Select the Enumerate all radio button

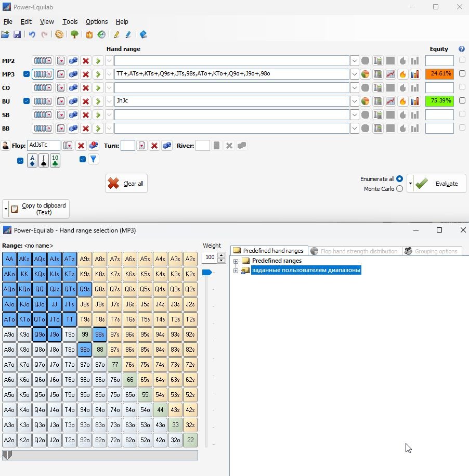click(399, 179)
